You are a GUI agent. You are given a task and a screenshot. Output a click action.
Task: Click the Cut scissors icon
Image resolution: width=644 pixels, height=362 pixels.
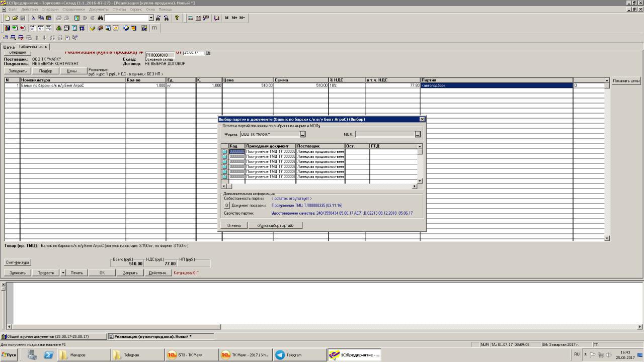coord(33,18)
